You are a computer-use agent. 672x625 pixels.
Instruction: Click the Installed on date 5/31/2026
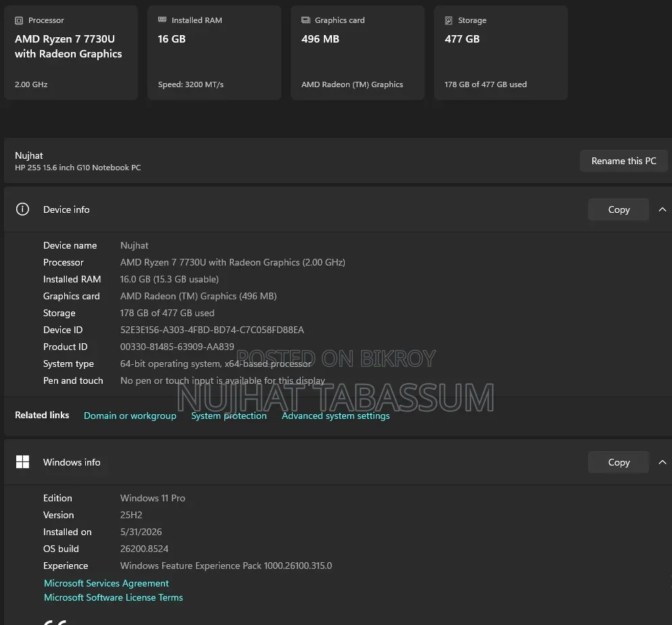coord(141,532)
